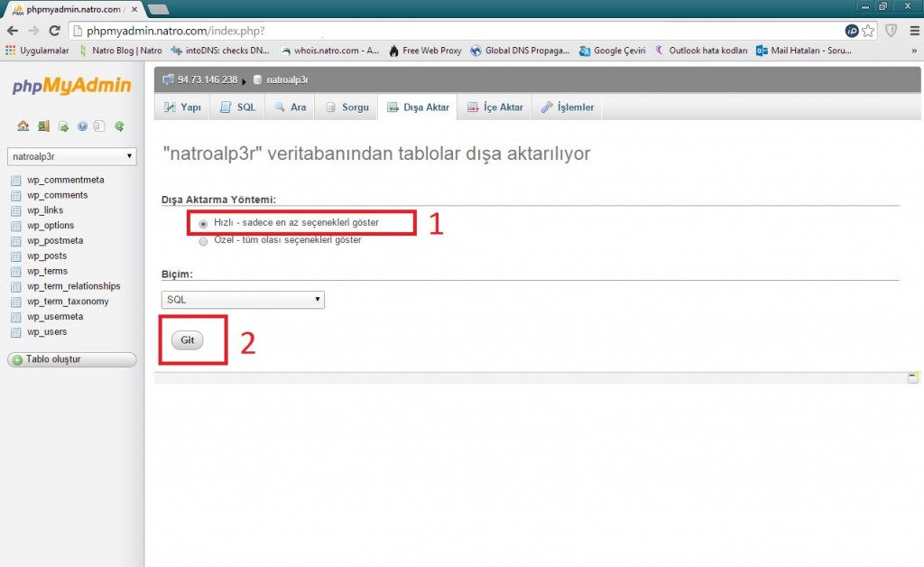Reload the navigation frame green icon
The height and width of the screenshot is (567, 924).
(119, 126)
